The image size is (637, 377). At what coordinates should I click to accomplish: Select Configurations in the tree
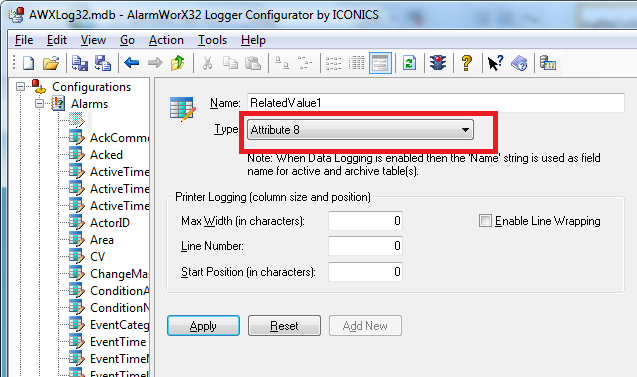[91, 87]
